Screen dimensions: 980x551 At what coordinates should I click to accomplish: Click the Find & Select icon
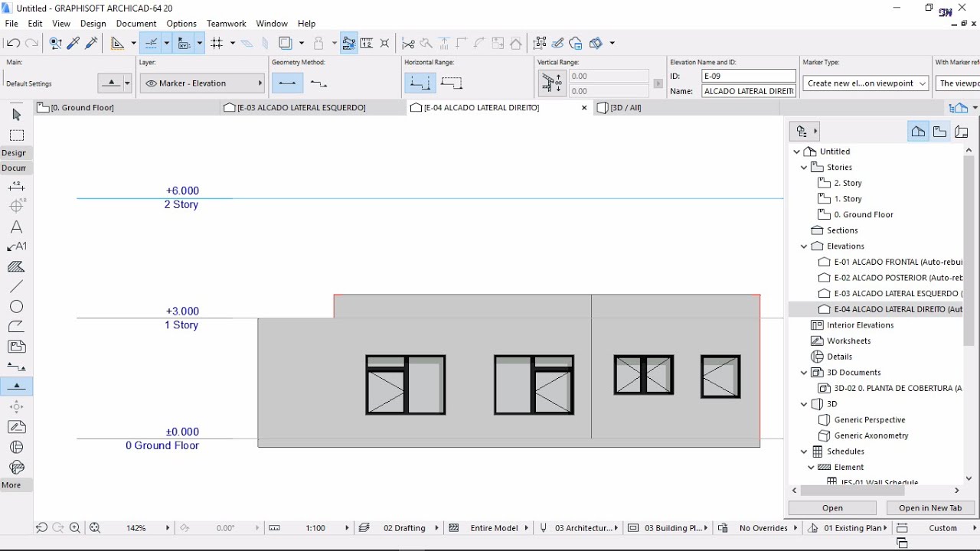click(55, 43)
